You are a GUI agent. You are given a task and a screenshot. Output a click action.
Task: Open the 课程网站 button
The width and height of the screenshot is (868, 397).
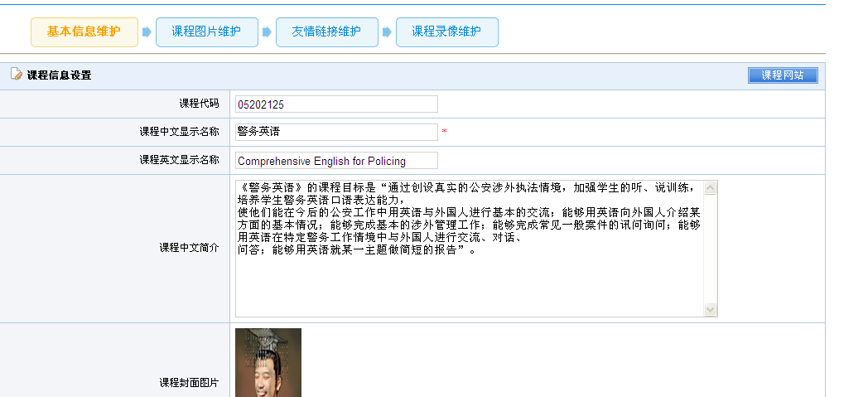(x=782, y=75)
